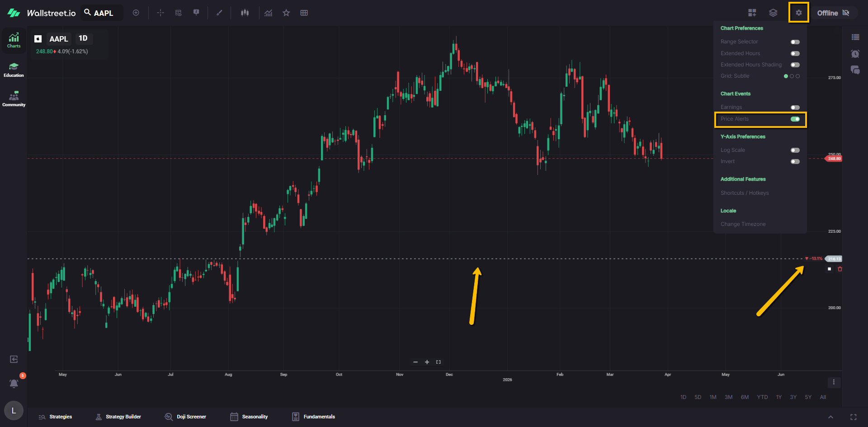This screenshot has width=868, height=427.
Task: Enable the Log Scale toggle
Action: (795, 150)
